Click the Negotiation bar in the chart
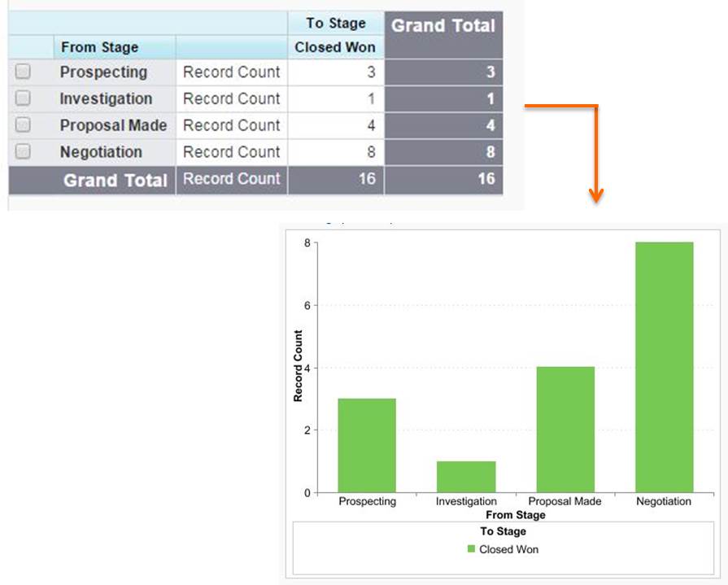Viewport: 728px width, 585px height. pos(664,367)
